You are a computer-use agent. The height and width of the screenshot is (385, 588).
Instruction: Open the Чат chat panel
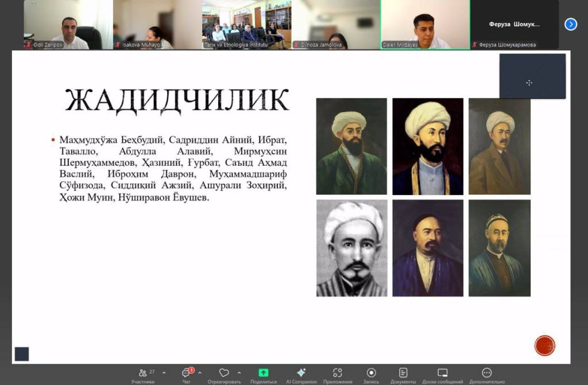(187, 373)
